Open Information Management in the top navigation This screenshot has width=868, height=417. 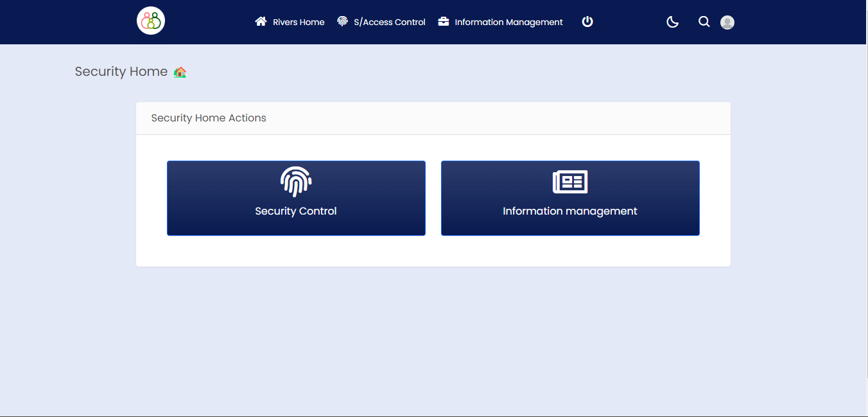point(508,22)
